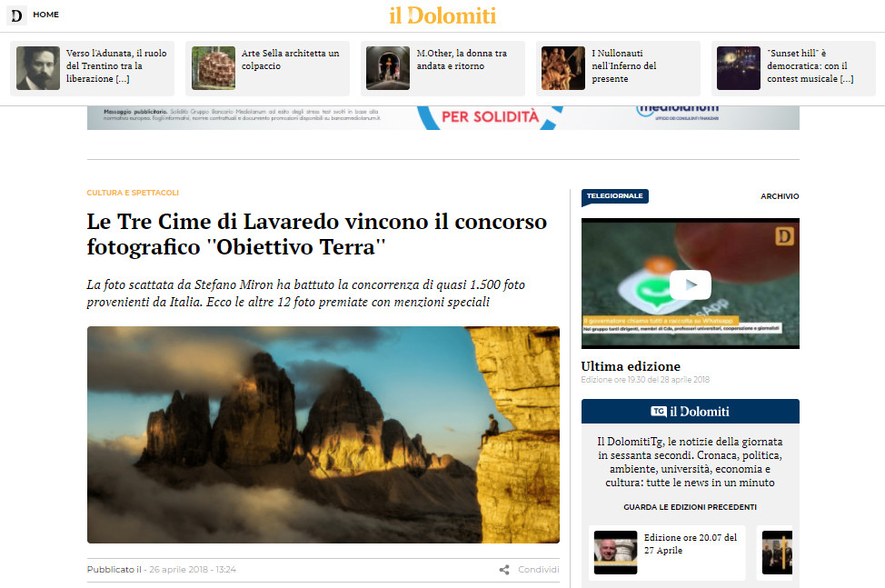Click the 'M.Other, la donna' story thumbnail

[388, 68]
